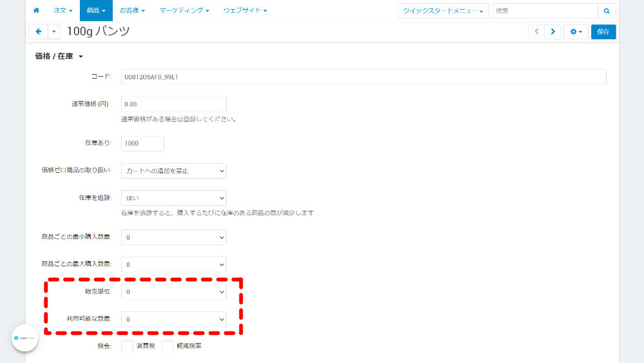Image resolution: width=644 pixels, height=363 pixels.
Task: Click the search magnifier icon
Action: click(x=607, y=11)
